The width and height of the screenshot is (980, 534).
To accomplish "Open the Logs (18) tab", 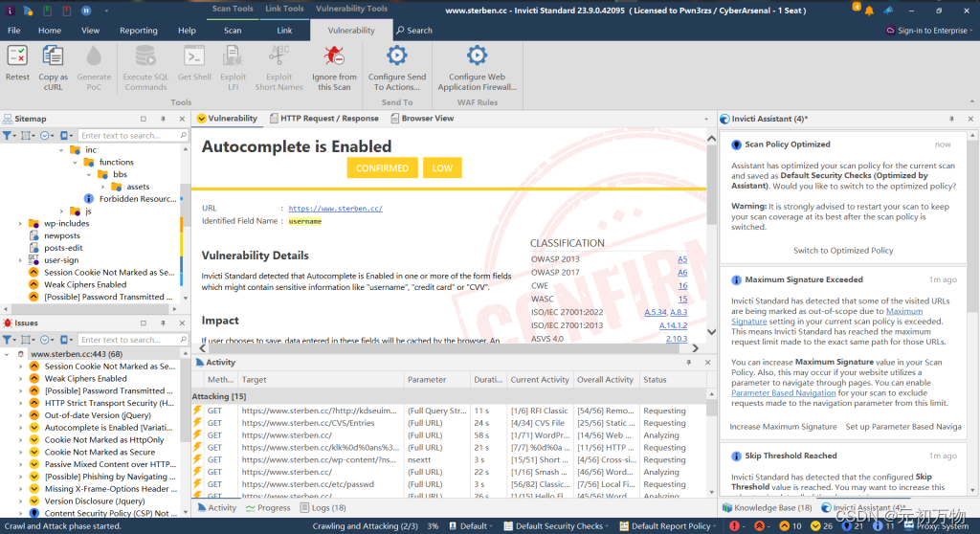I will (x=323, y=508).
